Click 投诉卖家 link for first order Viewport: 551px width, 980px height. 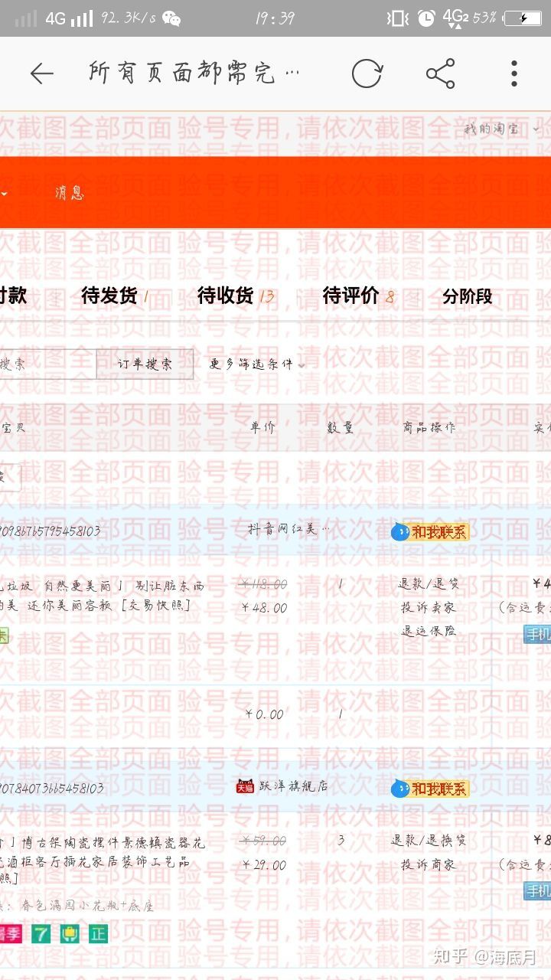click(429, 607)
